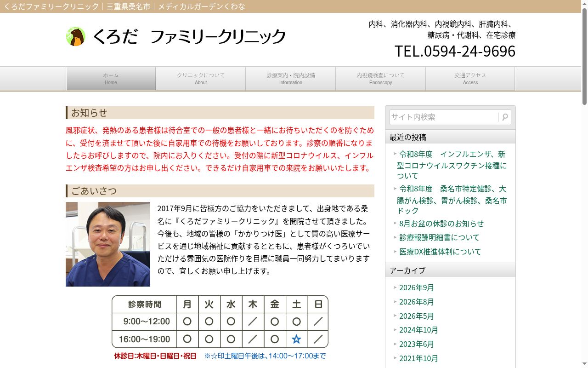Image resolution: width=588 pixels, height=368 pixels.
Task: Click the TEL.0594-24-9696 phone number
Action: click(x=455, y=51)
